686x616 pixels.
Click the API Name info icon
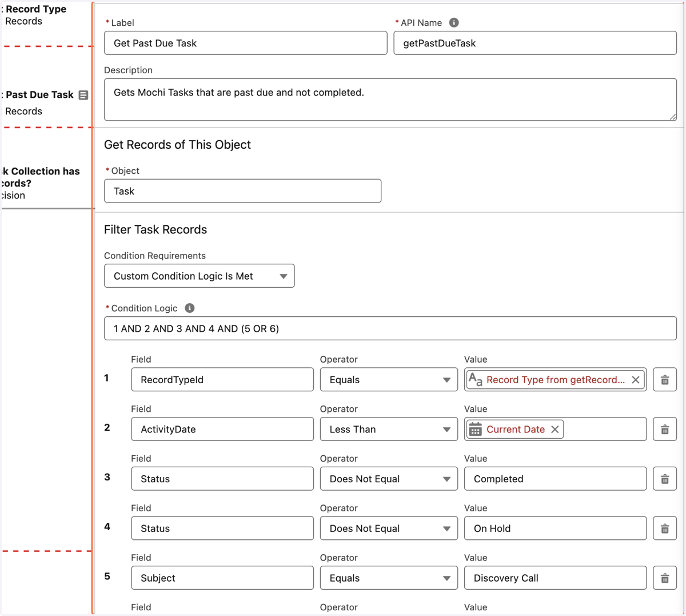coord(454,22)
